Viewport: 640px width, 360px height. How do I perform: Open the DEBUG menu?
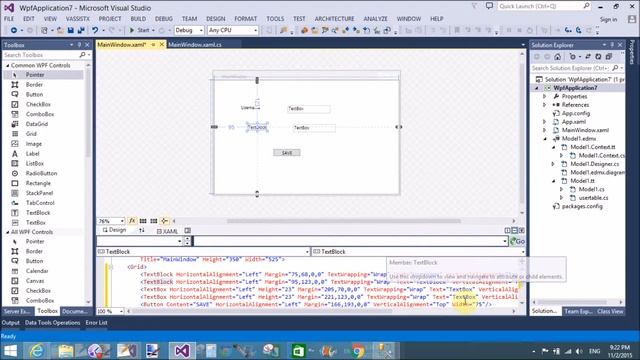(164, 19)
